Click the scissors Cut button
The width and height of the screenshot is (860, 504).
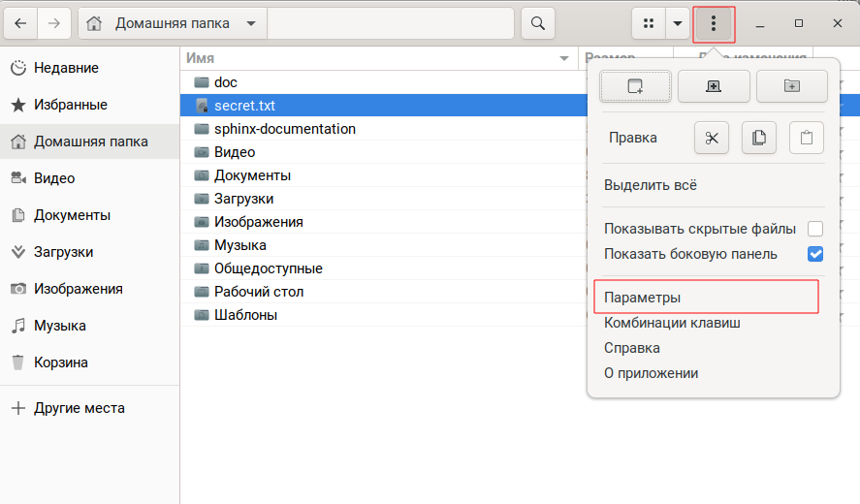[x=712, y=138]
